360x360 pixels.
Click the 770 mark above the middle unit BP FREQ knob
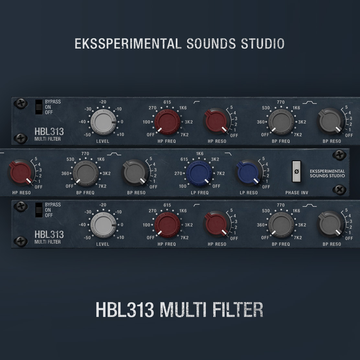pos(86,154)
